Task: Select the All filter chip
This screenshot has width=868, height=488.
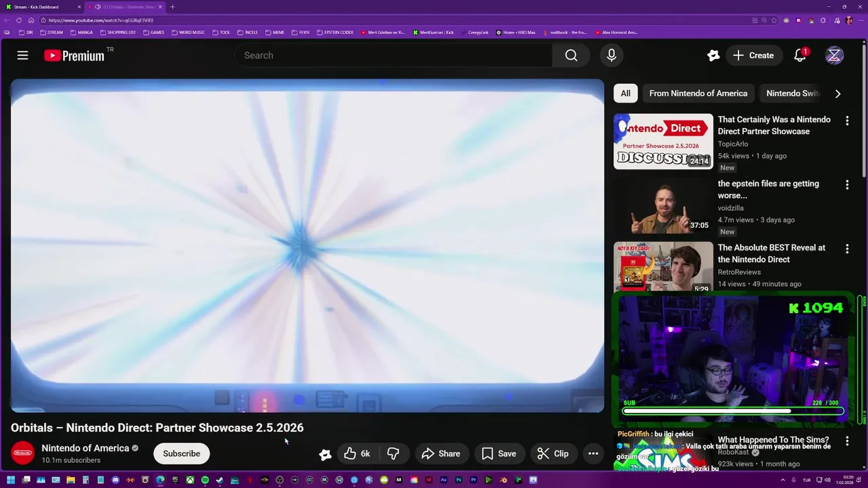Action: [625, 94]
